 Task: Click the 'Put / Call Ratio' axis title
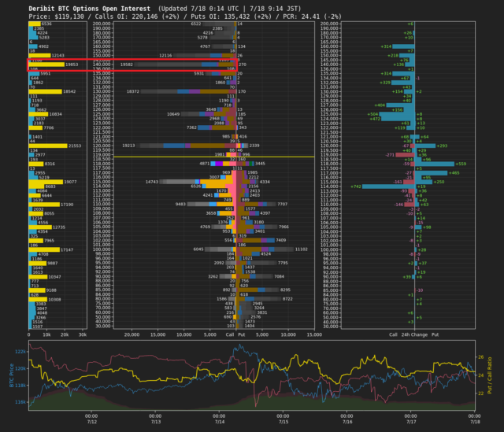point(490,375)
